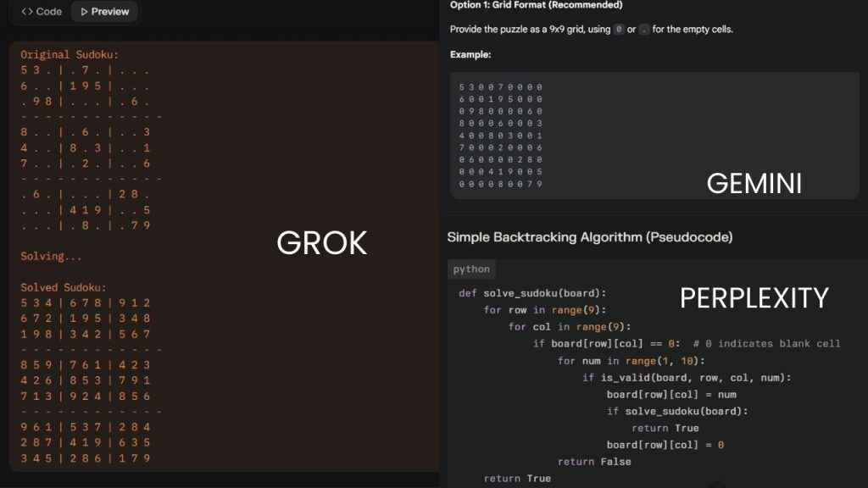
Task: Click the play triangle icon on Preview
Action: (83, 12)
